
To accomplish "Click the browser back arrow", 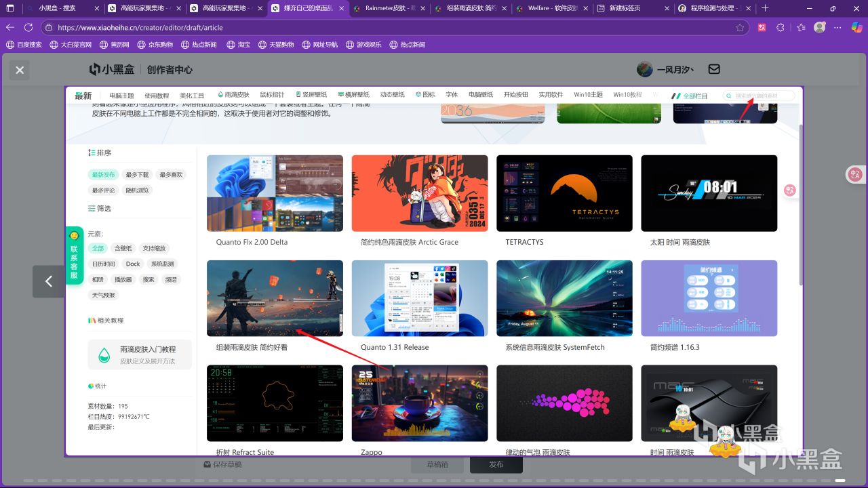I will pyautogui.click(x=10, y=28).
